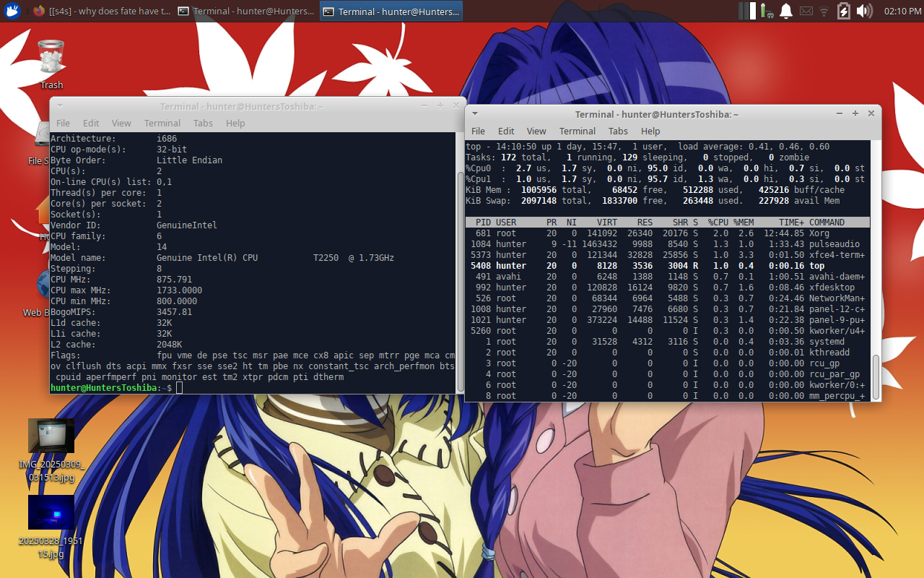Open window menu arrow of lscpu terminal

click(61, 105)
